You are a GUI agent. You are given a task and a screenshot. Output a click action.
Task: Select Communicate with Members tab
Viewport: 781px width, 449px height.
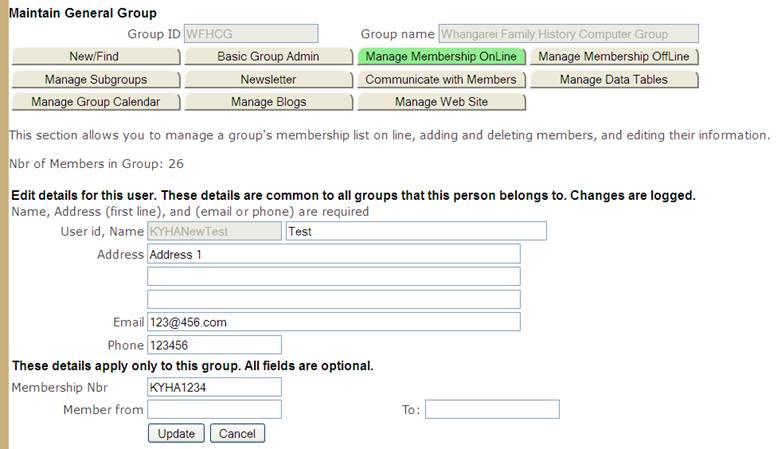pos(441,79)
